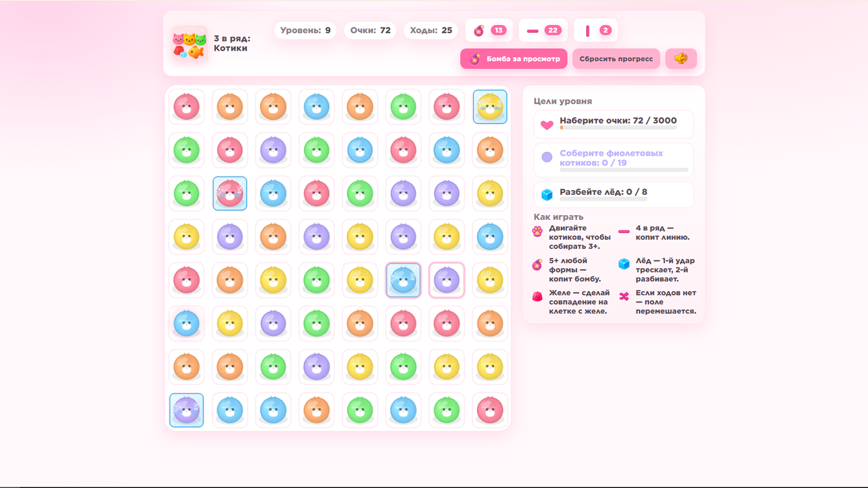Click the frozen blue cat in fifth row
The image size is (868, 488).
click(403, 280)
